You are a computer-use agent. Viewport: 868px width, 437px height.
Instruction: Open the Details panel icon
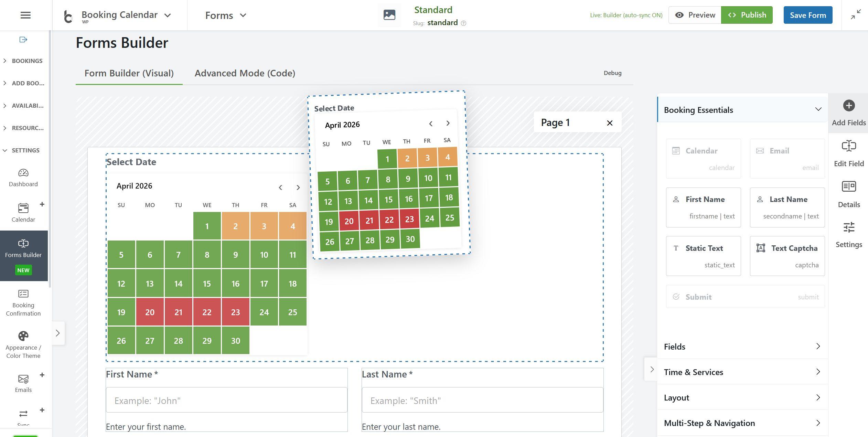(848, 187)
